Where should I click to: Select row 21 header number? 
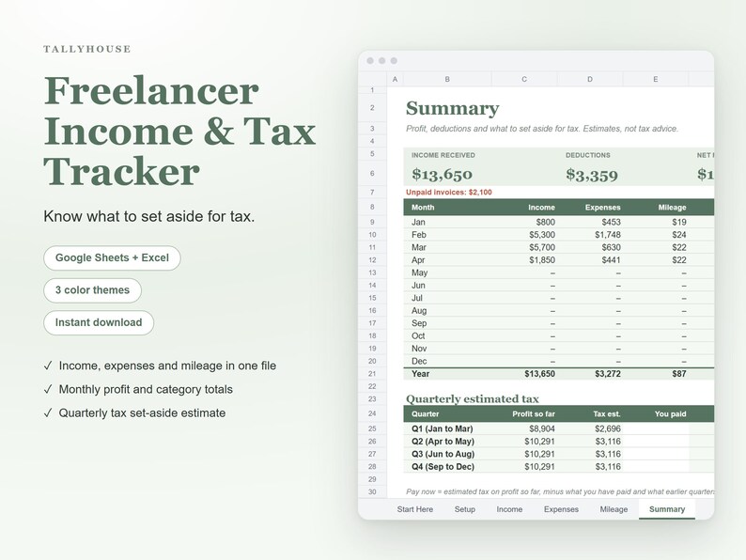[372, 374]
